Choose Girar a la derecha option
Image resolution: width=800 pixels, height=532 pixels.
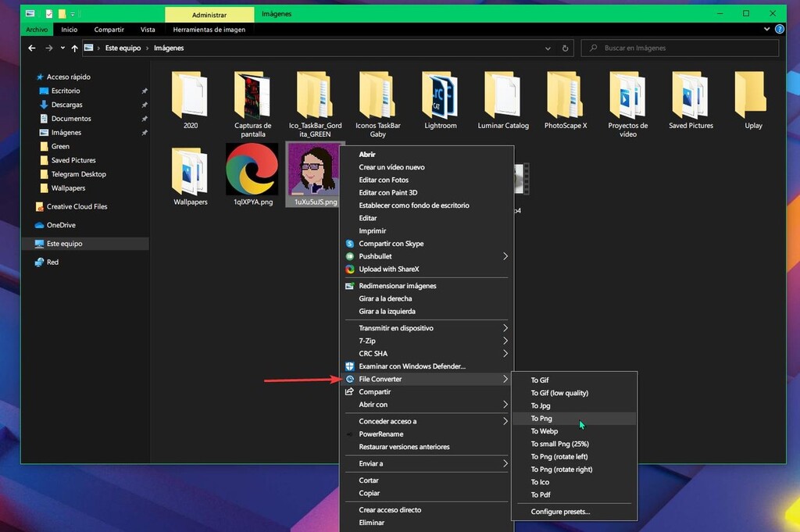click(386, 298)
